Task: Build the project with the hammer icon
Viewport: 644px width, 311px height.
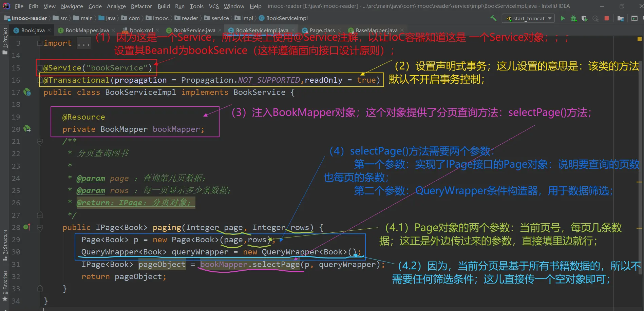Action: 493,18
